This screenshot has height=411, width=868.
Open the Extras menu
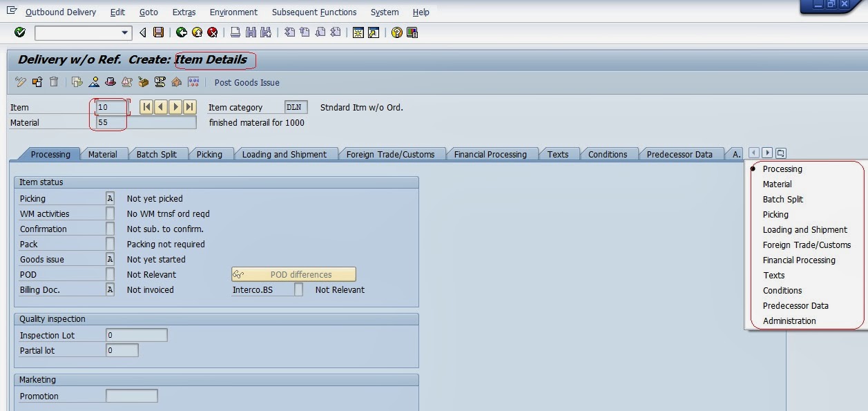(x=184, y=12)
